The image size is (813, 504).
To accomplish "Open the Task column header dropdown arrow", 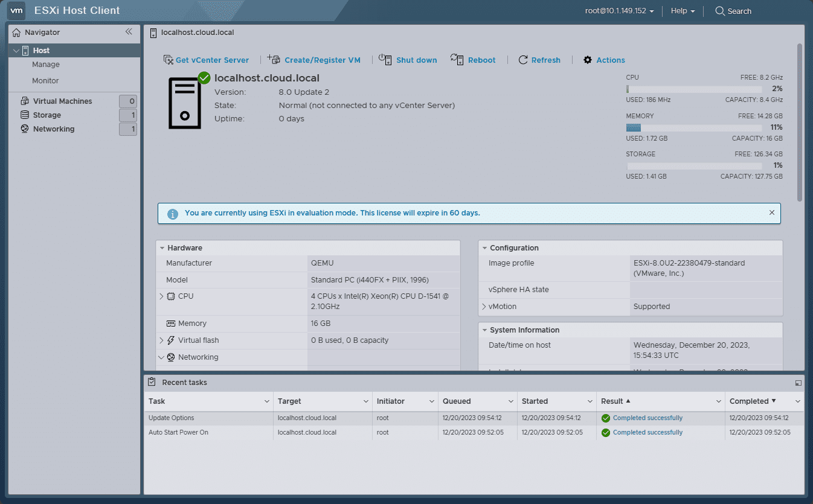I will click(x=267, y=401).
